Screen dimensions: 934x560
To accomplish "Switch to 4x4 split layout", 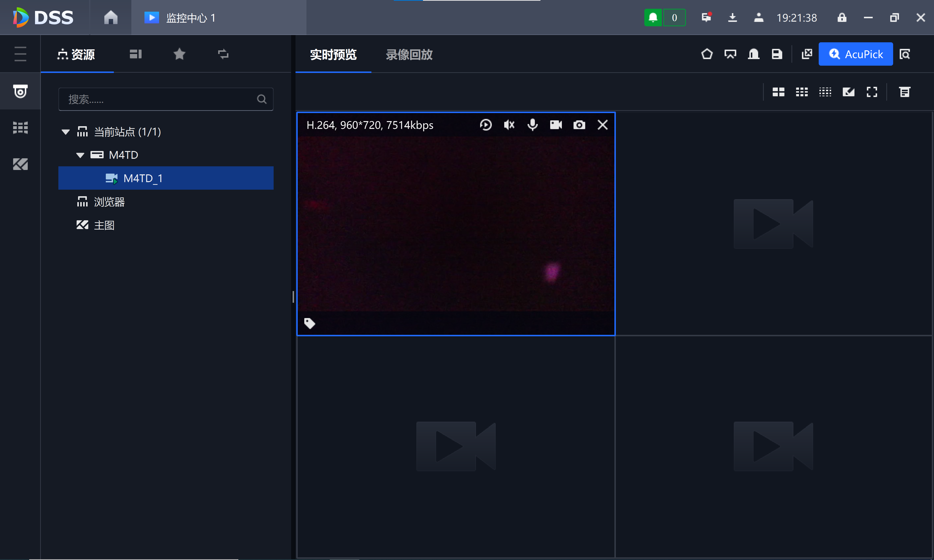I will [x=825, y=92].
